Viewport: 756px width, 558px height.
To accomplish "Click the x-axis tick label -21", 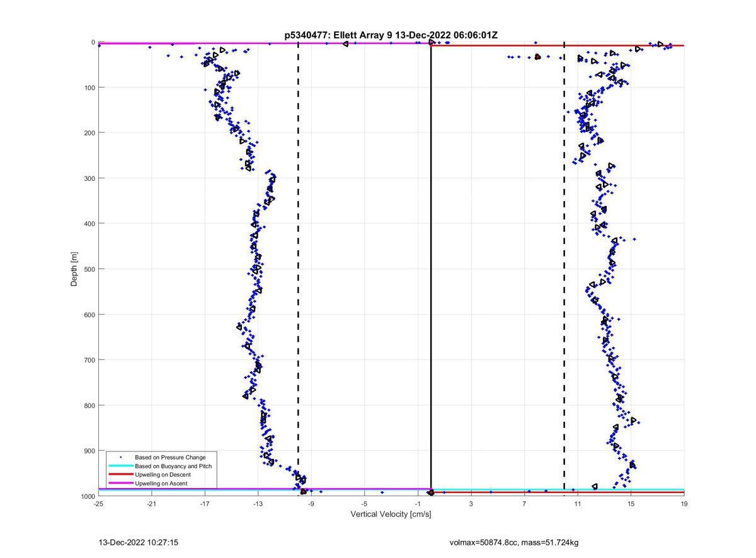I will 151,504.
